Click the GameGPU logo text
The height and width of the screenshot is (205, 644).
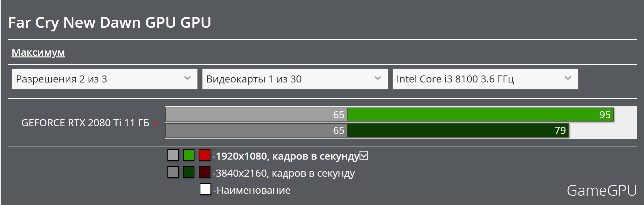[x=602, y=190]
